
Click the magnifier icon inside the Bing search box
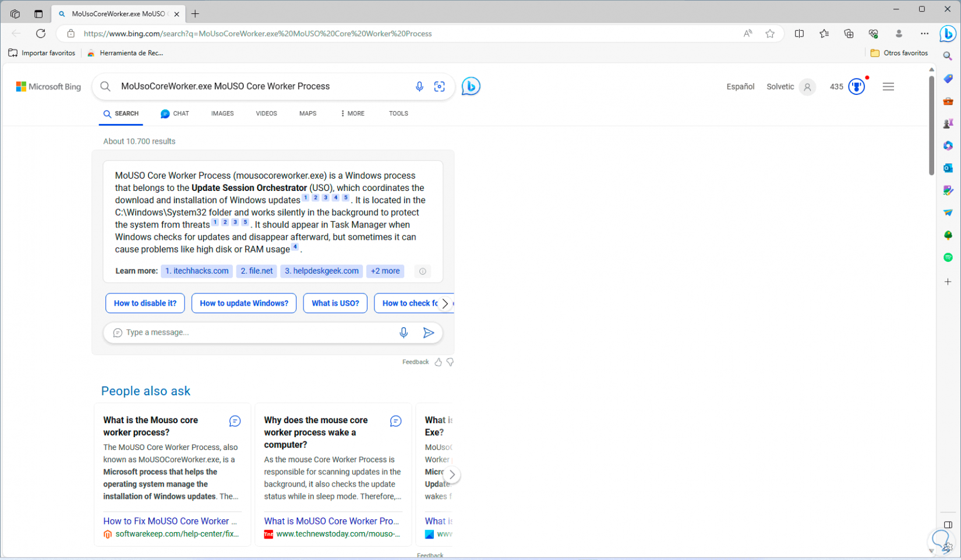point(105,87)
